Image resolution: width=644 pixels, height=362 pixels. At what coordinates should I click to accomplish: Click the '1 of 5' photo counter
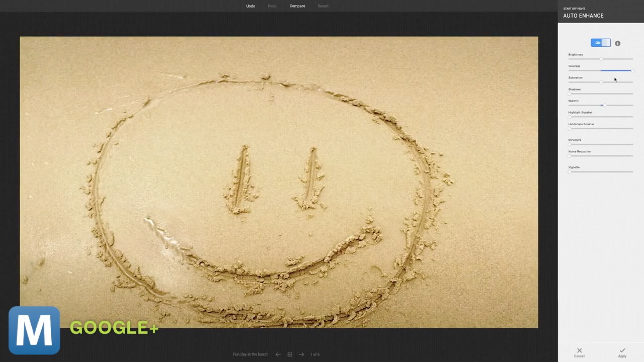pos(315,354)
